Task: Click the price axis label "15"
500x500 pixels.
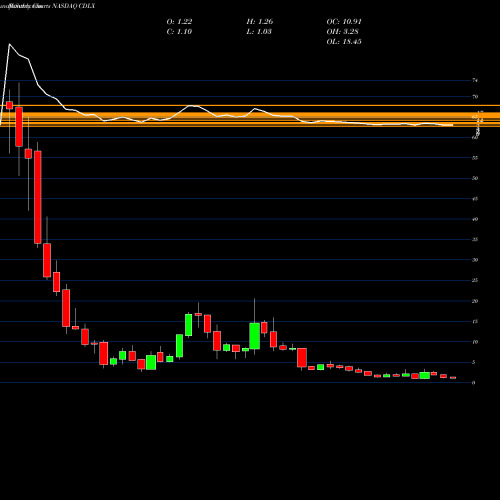Action: click(475, 321)
